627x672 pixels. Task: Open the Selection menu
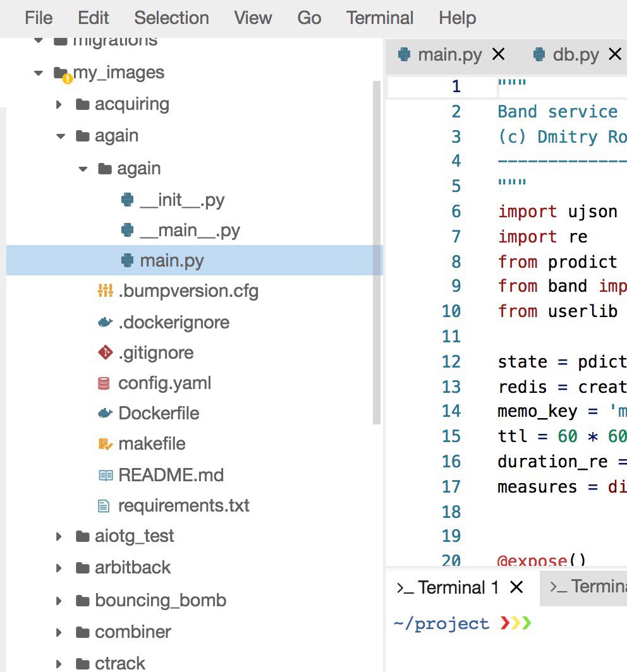tap(171, 18)
